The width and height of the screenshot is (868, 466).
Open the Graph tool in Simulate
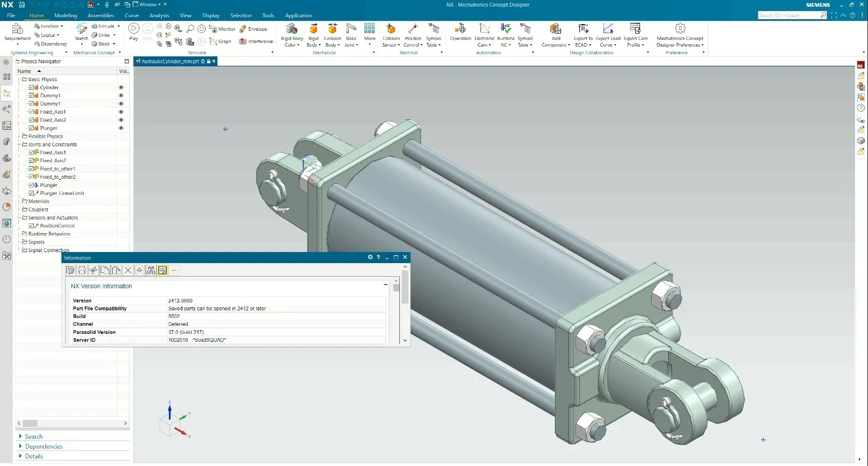pyautogui.click(x=221, y=41)
